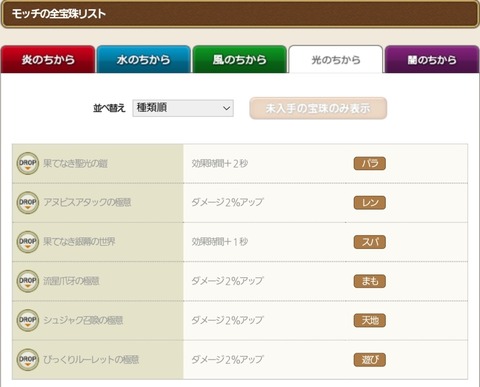Click DROP icon beside 果てなき銀陽の世界
The width and height of the screenshot is (480, 387).
(x=28, y=242)
